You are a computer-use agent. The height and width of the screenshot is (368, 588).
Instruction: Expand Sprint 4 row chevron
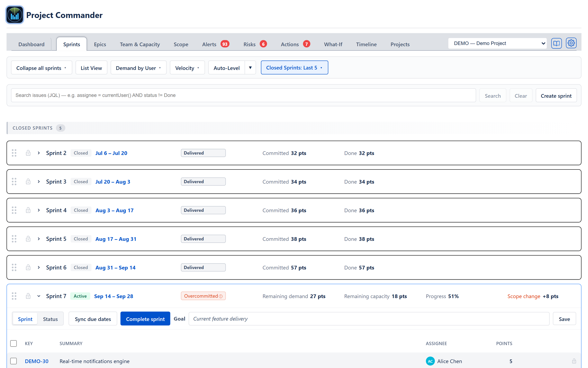tap(39, 210)
